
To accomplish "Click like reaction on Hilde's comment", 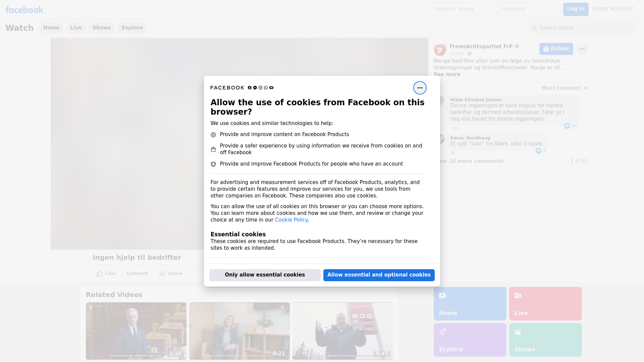I will click(x=567, y=126).
